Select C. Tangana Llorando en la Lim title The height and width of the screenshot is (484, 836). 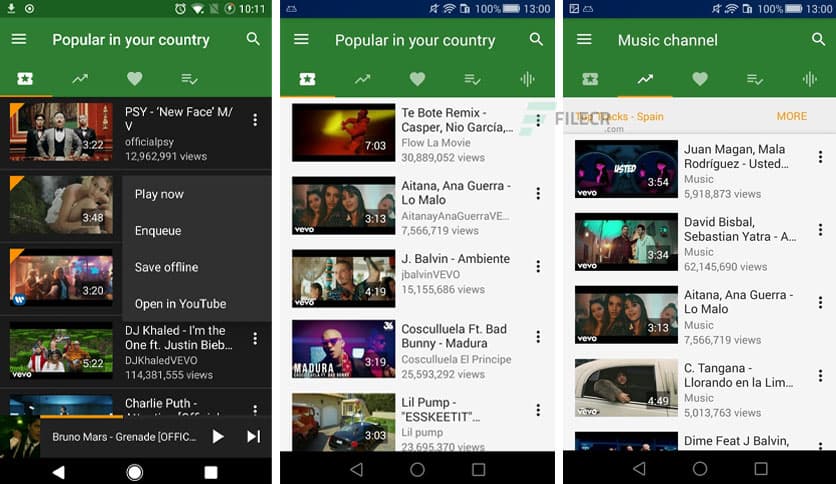point(738,375)
